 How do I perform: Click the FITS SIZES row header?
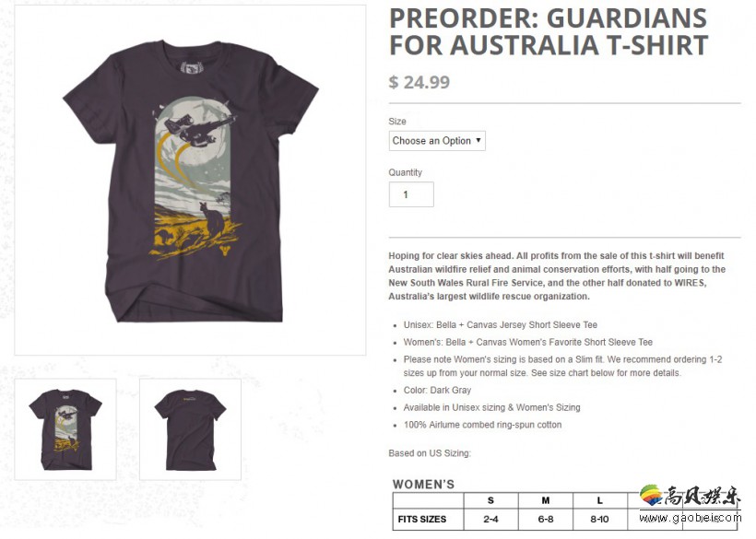pyautogui.click(x=422, y=520)
